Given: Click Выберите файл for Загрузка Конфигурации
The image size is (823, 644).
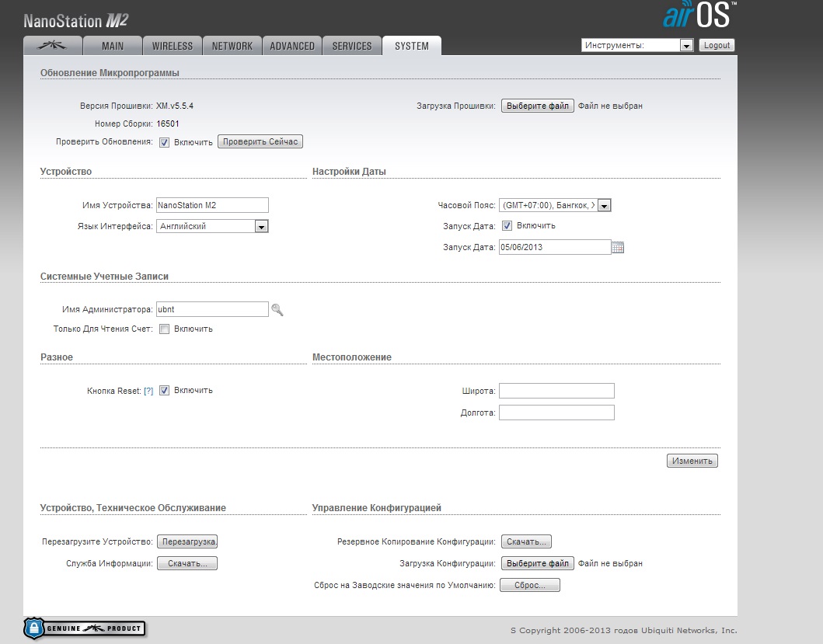Looking at the screenshot, I should click(x=538, y=563).
